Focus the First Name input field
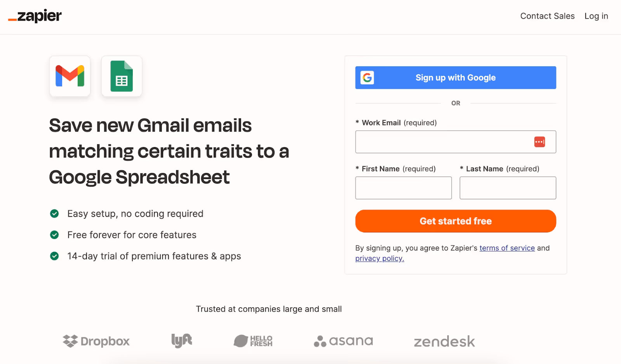The width and height of the screenshot is (621, 364). (x=403, y=188)
